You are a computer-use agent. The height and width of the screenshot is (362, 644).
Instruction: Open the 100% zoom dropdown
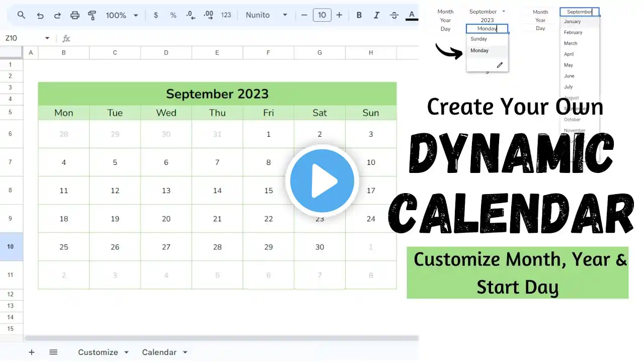pyautogui.click(x=122, y=15)
